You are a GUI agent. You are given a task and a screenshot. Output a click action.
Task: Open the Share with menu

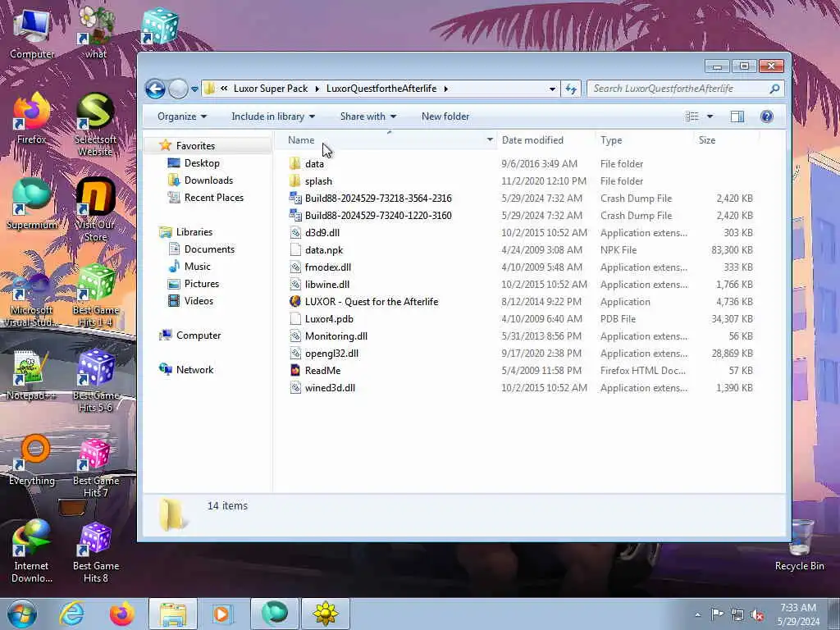point(368,116)
